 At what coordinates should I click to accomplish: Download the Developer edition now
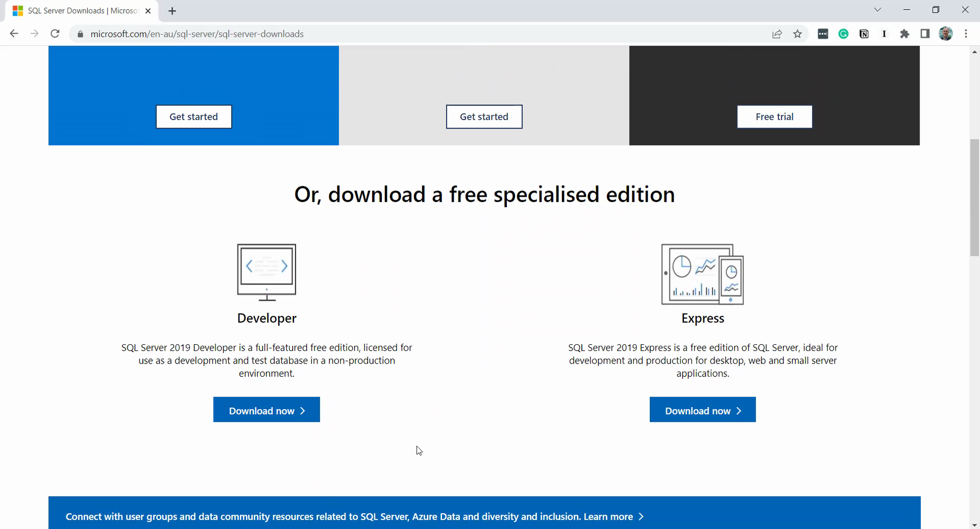pos(266,410)
